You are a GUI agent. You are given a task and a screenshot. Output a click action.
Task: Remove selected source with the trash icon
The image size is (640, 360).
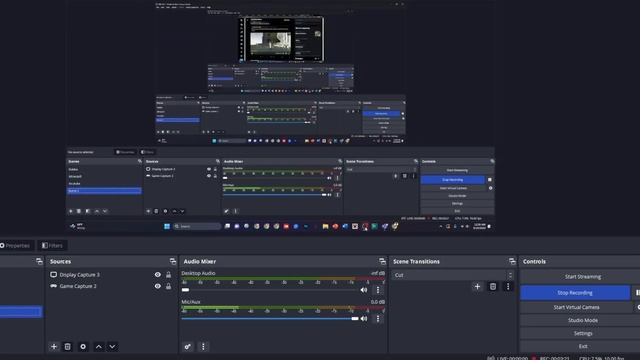(68, 347)
